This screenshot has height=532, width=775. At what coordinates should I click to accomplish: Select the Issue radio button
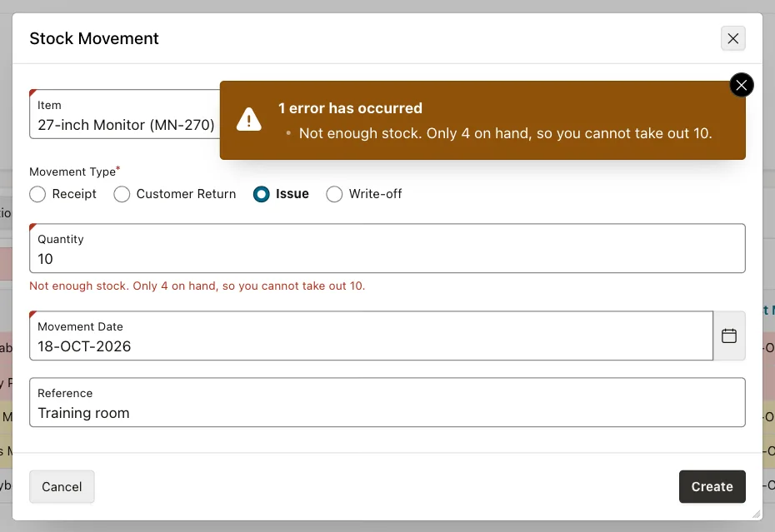tap(262, 194)
